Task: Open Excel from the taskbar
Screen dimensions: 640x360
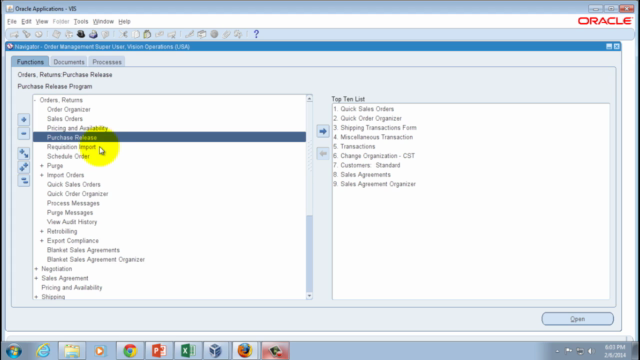Action: pyautogui.click(x=188, y=351)
